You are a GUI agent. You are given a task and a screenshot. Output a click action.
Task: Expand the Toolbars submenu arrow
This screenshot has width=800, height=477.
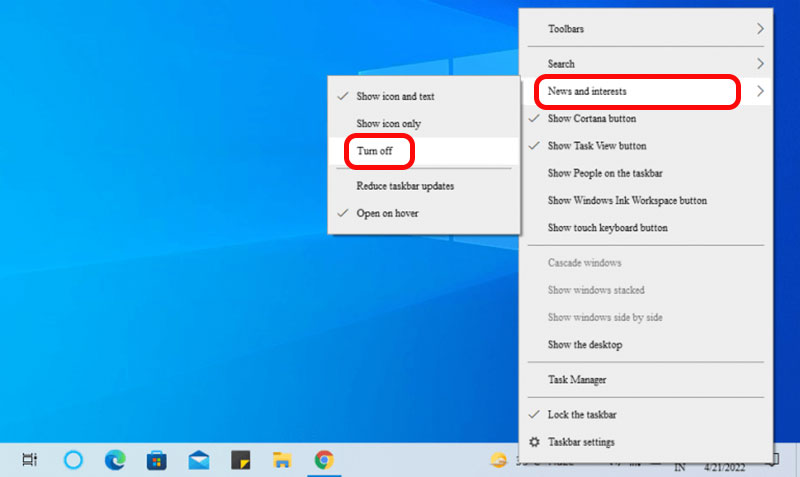(x=760, y=29)
